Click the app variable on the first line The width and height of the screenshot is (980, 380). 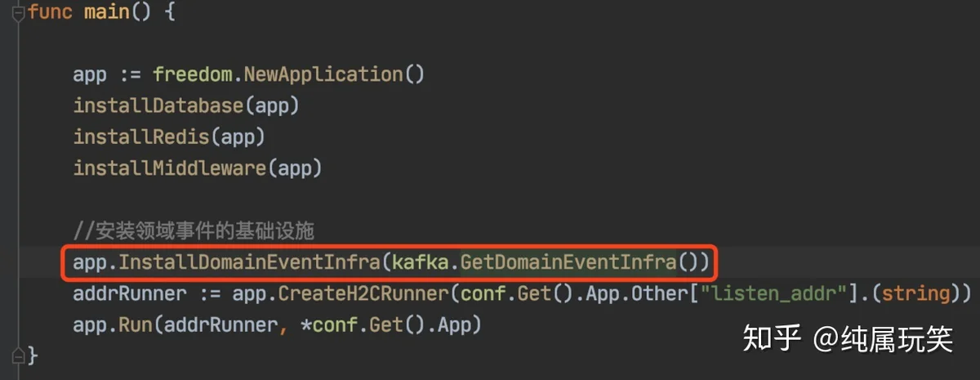90,74
